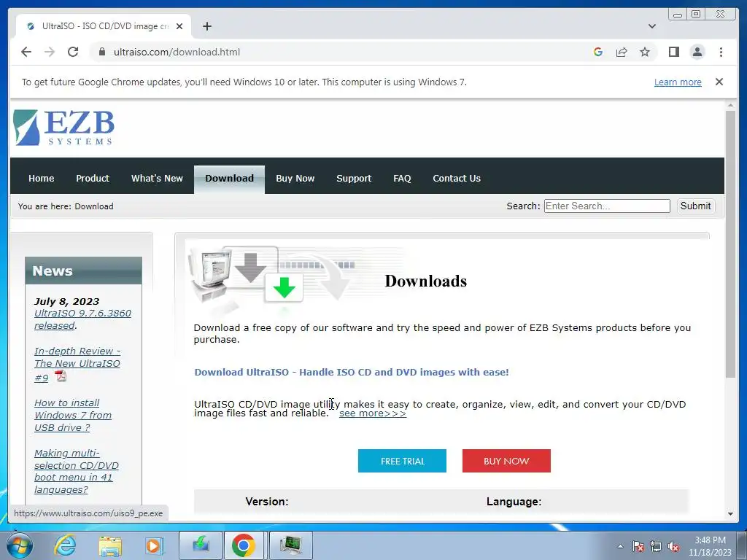This screenshot has width=747, height=560.
Task: Dismiss the Chrome update notification bar
Action: click(719, 82)
